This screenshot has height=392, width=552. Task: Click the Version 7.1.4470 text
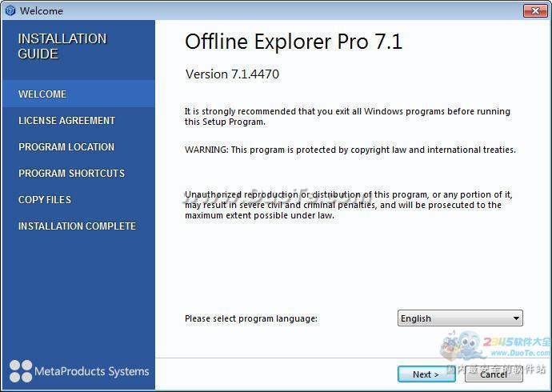click(x=232, y=74)
